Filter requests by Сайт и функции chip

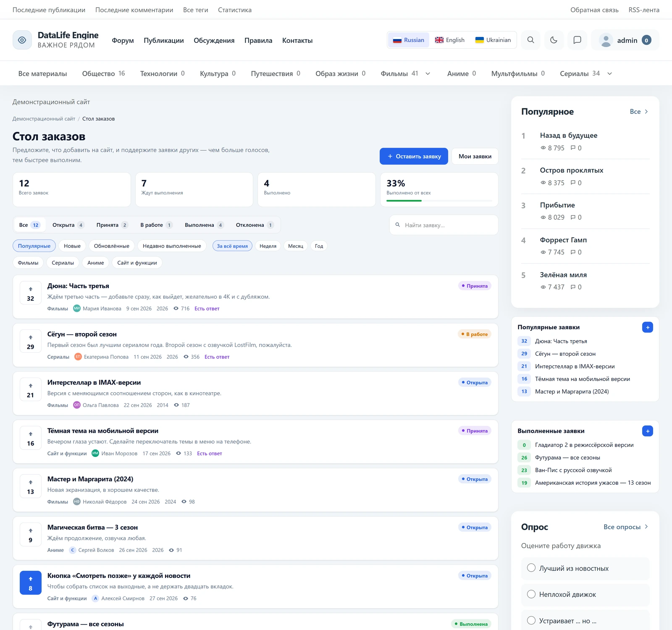(x=137, y=262)
